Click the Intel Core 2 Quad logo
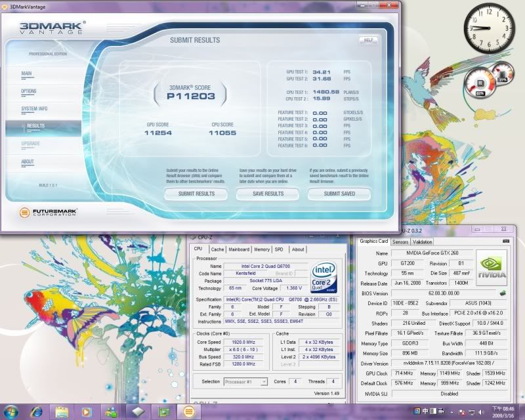 [x=324, y=278]
